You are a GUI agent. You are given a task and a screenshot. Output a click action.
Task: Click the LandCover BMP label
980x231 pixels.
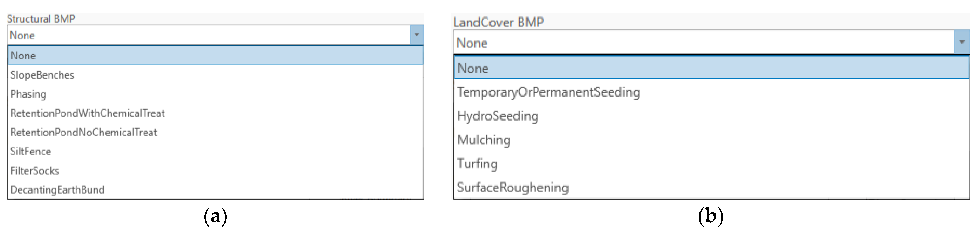498,22
